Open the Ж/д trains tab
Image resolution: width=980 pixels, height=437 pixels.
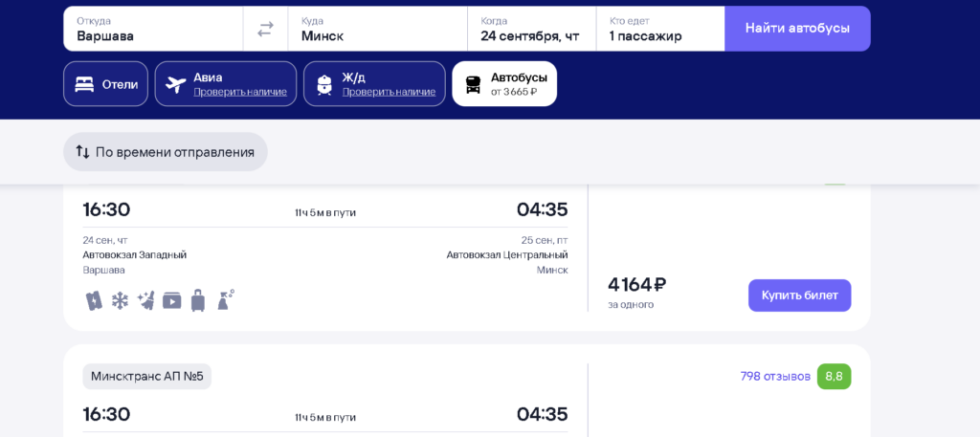[374, 83]
